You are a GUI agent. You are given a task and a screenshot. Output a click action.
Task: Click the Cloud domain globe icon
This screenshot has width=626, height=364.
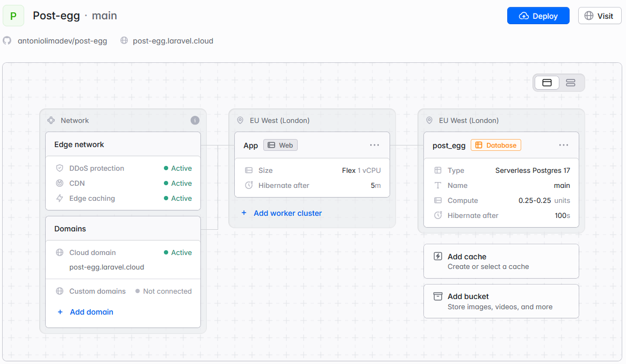60,252
